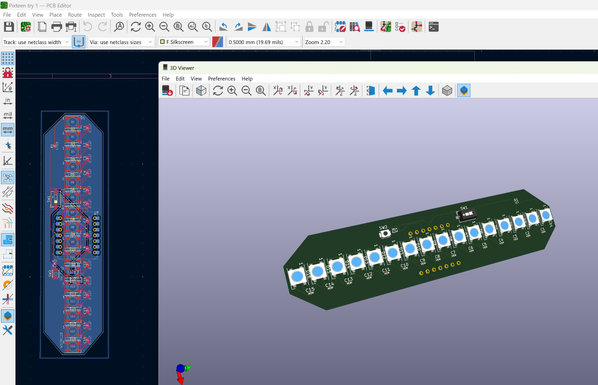
Task: Toggle orthographic projection in 3D Viewer
Action: 447,91
